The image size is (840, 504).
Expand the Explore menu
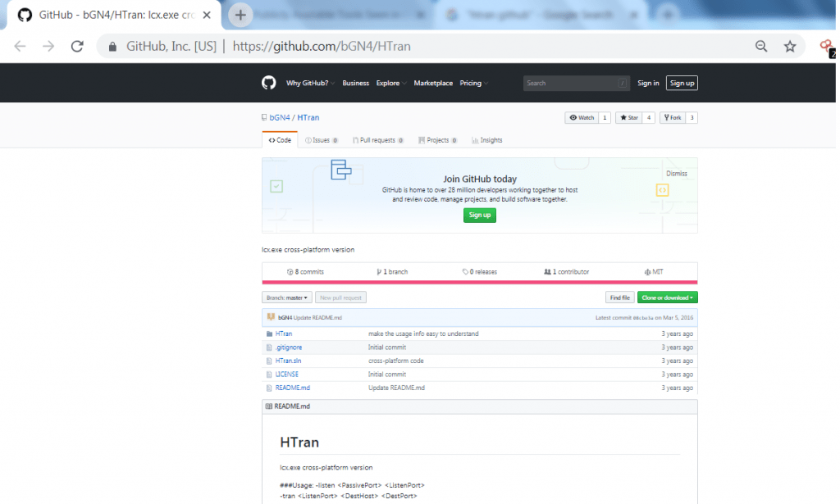coord(391,83)
